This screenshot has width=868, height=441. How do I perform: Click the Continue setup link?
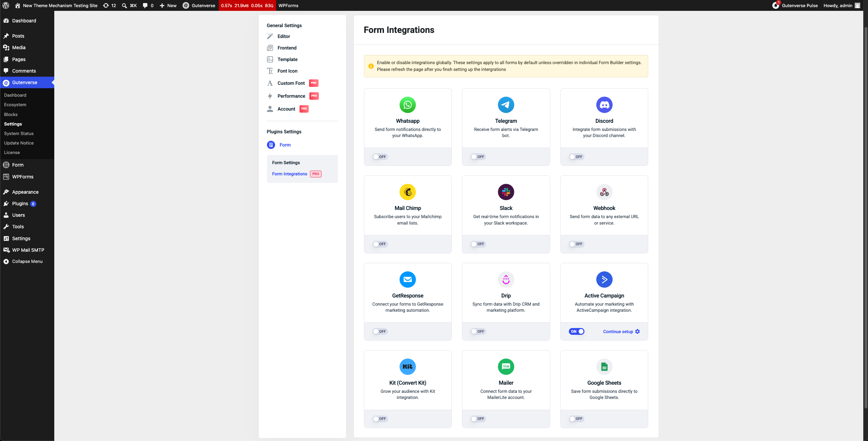click(618, 331)
